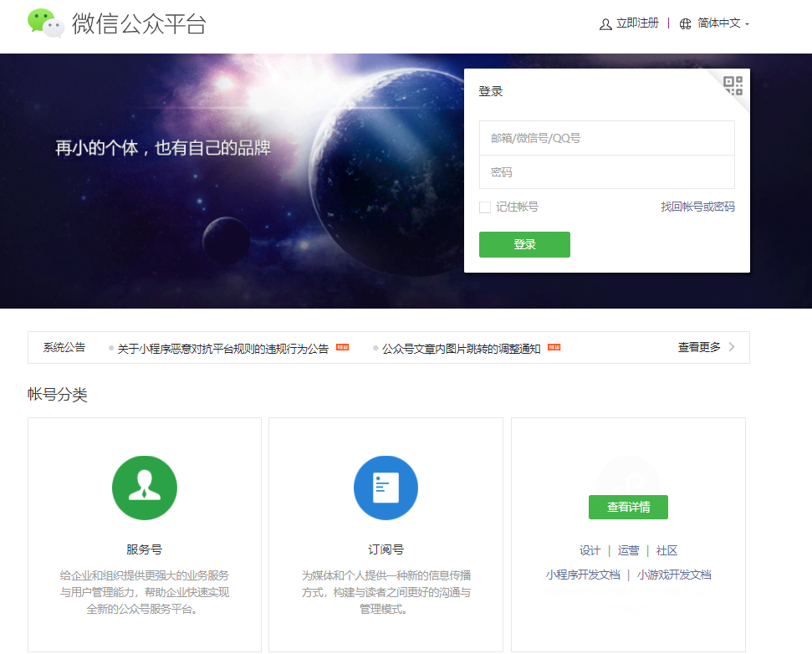Click the user icon beside 立即注册
812x654 pixels.
pos(605,24)
